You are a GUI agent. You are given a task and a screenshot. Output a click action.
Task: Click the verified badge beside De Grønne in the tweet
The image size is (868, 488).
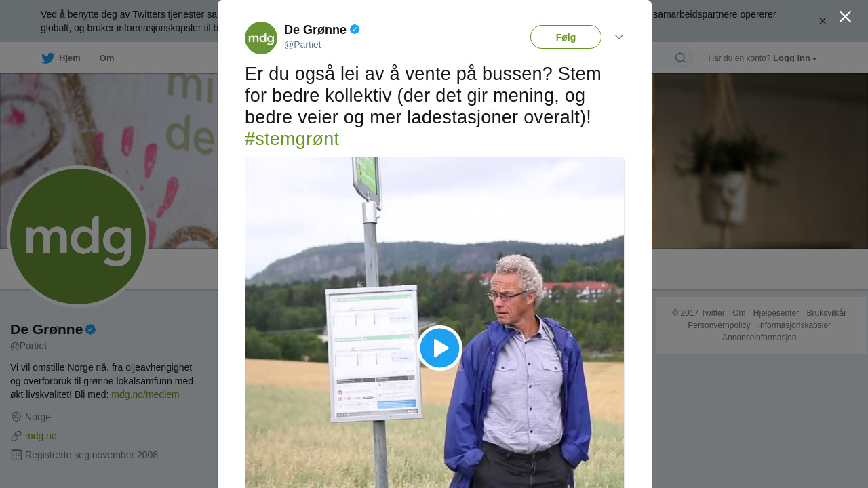355,29
